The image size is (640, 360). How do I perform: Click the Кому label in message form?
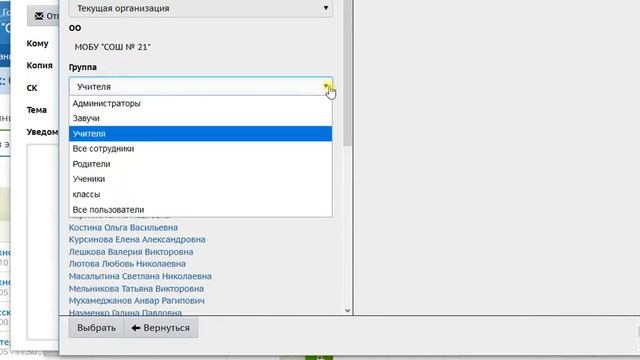(38, 43)
